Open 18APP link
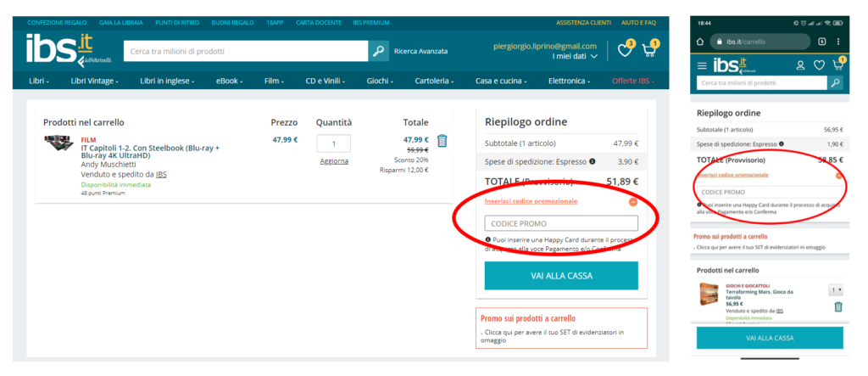Image resolution: width=868 pixels, height=376 pixels. 275,23
